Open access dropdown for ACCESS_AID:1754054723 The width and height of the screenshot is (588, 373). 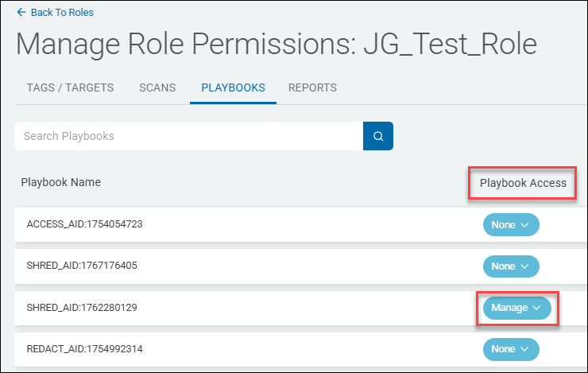[511, 225]
